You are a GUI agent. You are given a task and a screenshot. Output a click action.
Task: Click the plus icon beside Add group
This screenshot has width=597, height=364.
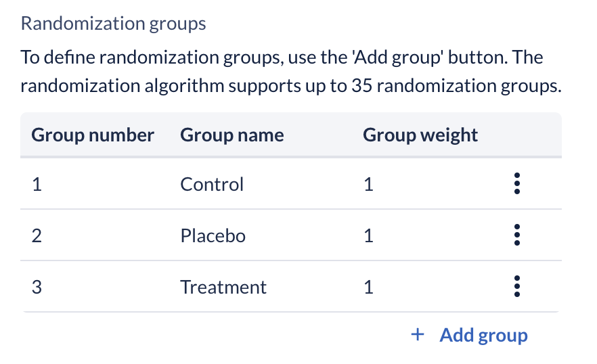coord(418,335)
